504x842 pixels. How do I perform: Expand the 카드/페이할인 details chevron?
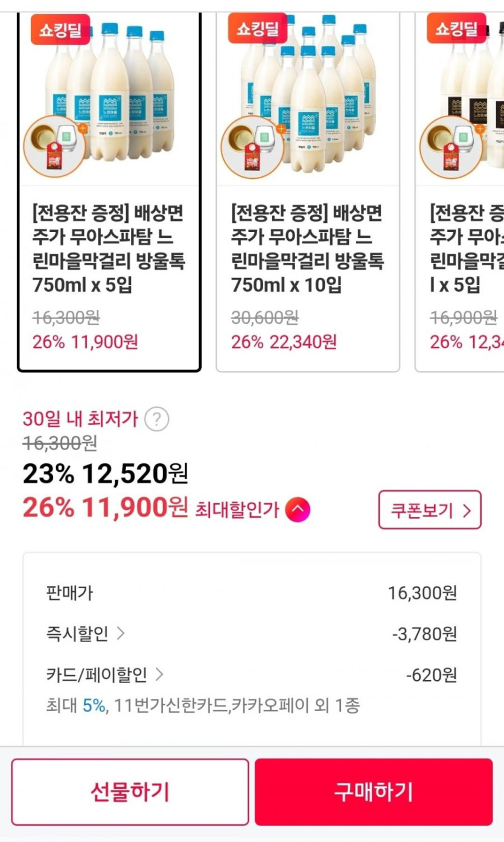[x=159, y=674]
